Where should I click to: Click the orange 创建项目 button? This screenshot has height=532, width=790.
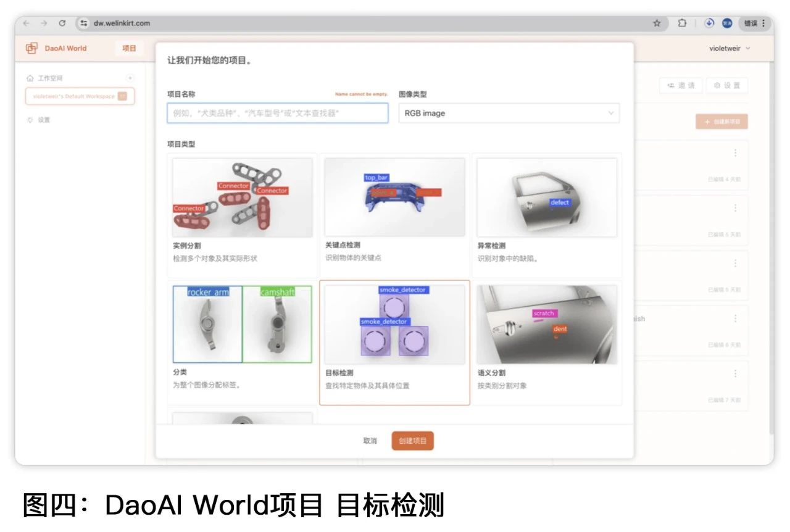pos(413,441)
